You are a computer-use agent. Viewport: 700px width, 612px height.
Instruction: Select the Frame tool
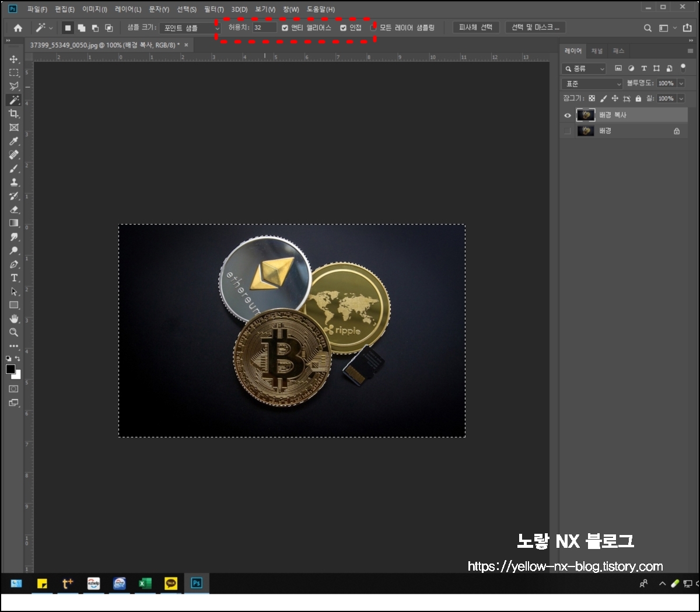point(14,127)
